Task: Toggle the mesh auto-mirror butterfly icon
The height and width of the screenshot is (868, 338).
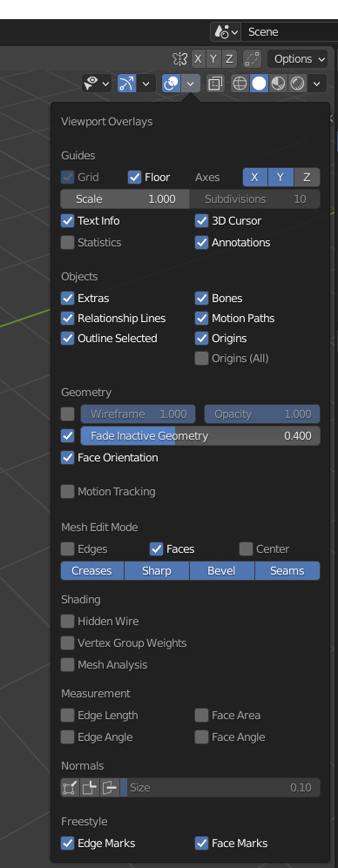Action: pyautogui.click(x=180, y=58)
